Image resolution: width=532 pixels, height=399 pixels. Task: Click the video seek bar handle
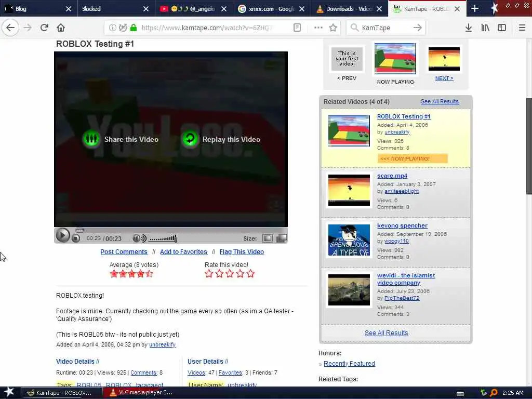tap(79, 230)
